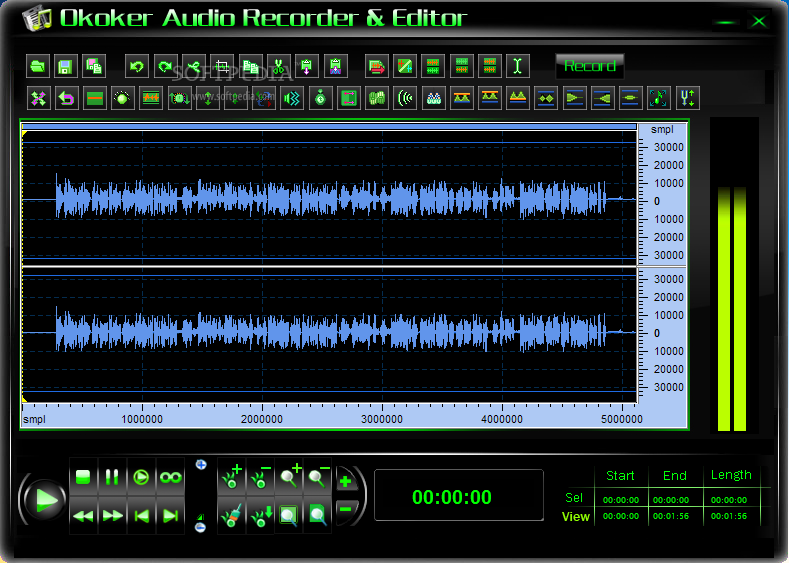Viewport: 789px width, 563px height.
Task: Click the mix-paste clipboard icon with pink waveform
Action: point(336,66)
